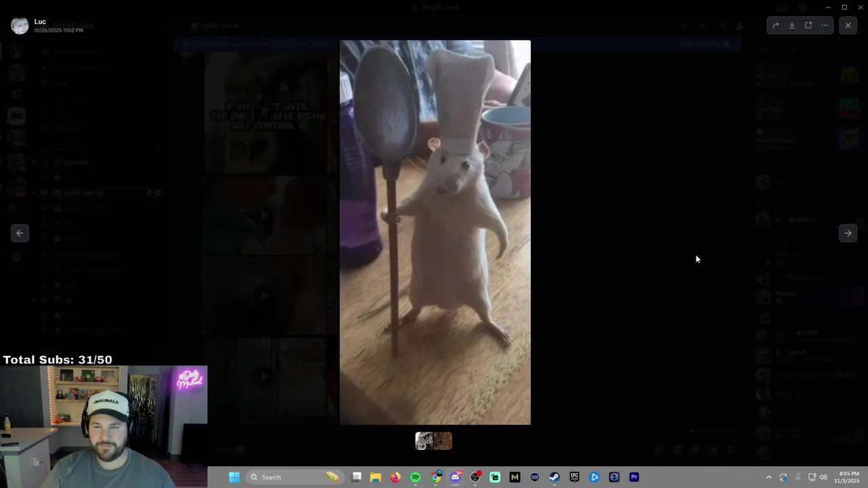The height and width of the screenshot is (488, 868).
Task: Open OBS Studio from the taskbar
Action: coord(475,477)
